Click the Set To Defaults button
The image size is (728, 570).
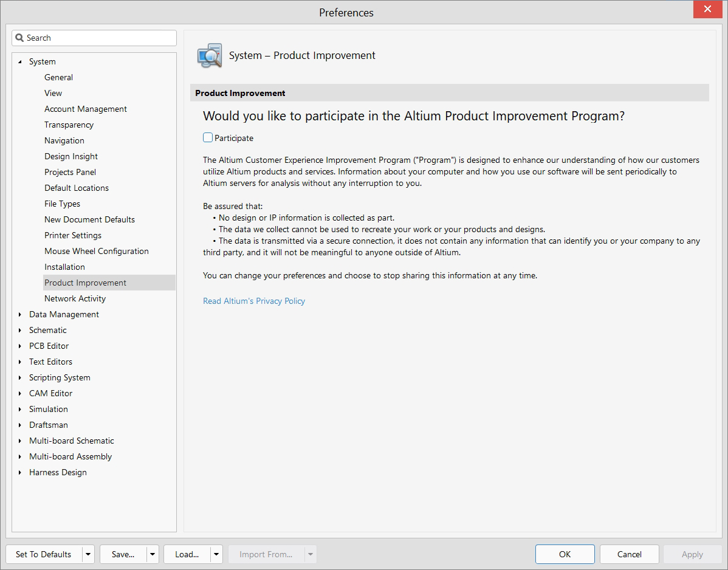coord(44,554)
